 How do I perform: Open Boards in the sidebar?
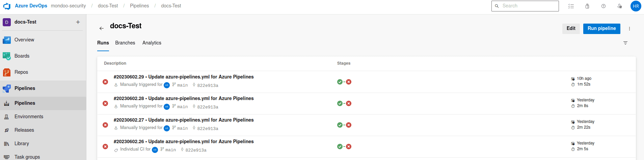[22, 56]
